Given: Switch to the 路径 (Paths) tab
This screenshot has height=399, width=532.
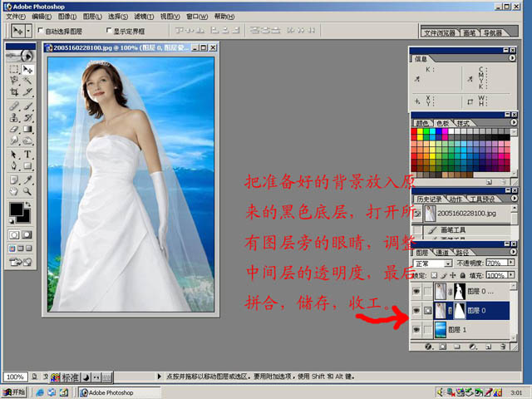Looking at the screenshot, I should click(462, 253).
